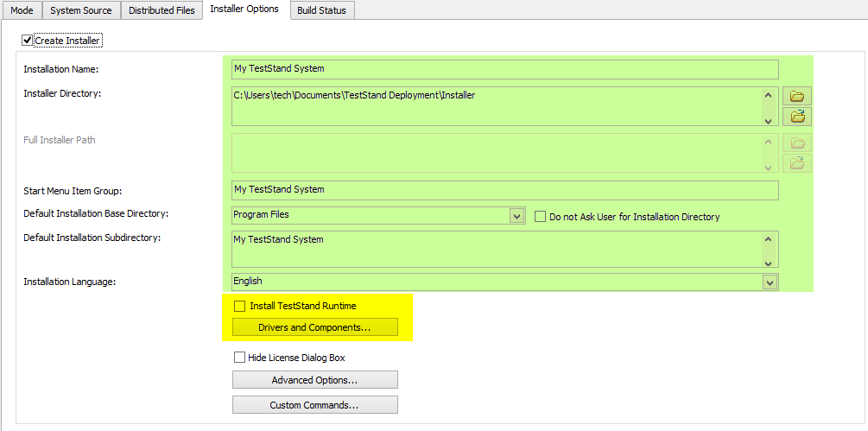Open Advanced Options dialog
The width and height of the screenshot is (868, 431).
tap(314, 380)
